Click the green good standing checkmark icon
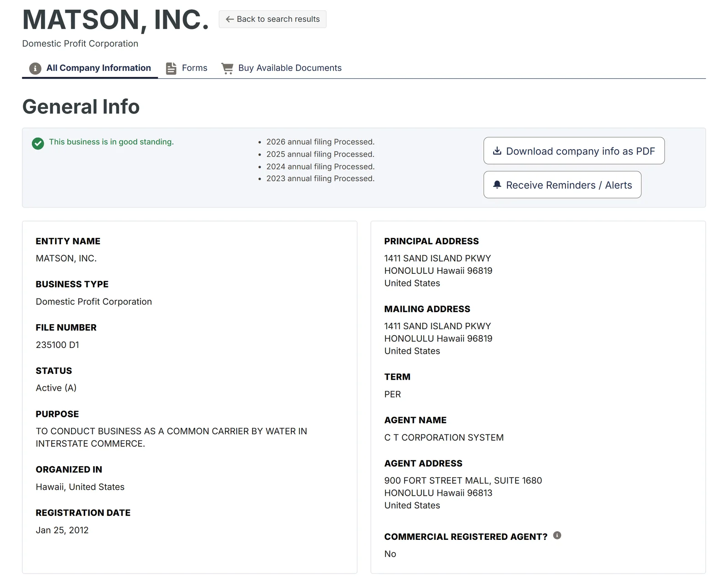This screenshot has height=579, width=728. [x=38, y=143]
